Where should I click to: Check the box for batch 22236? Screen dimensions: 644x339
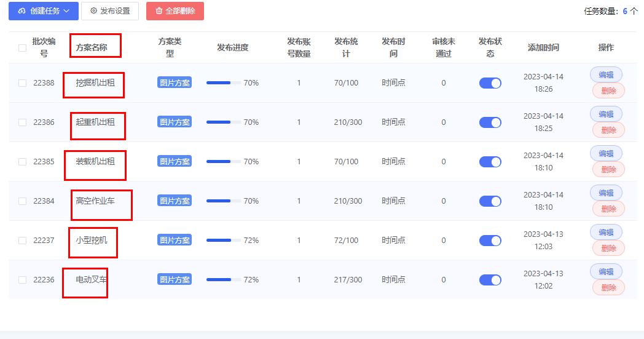point(23,280)
